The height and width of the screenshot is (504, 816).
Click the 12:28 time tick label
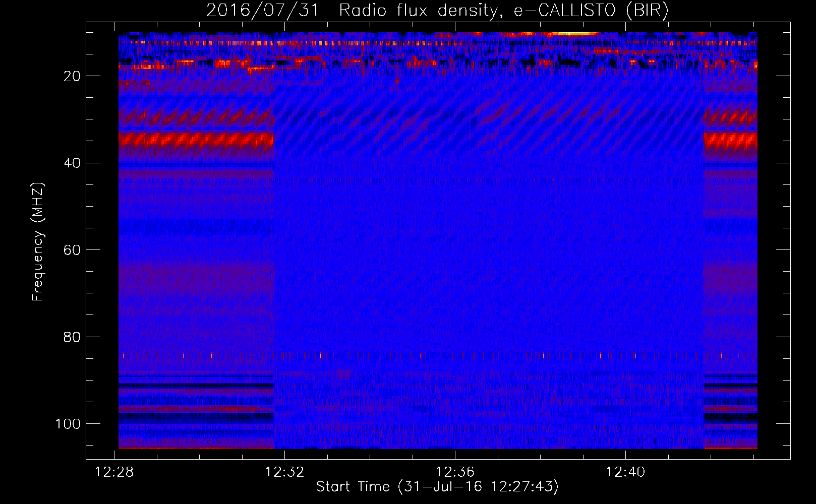(114, 472)
